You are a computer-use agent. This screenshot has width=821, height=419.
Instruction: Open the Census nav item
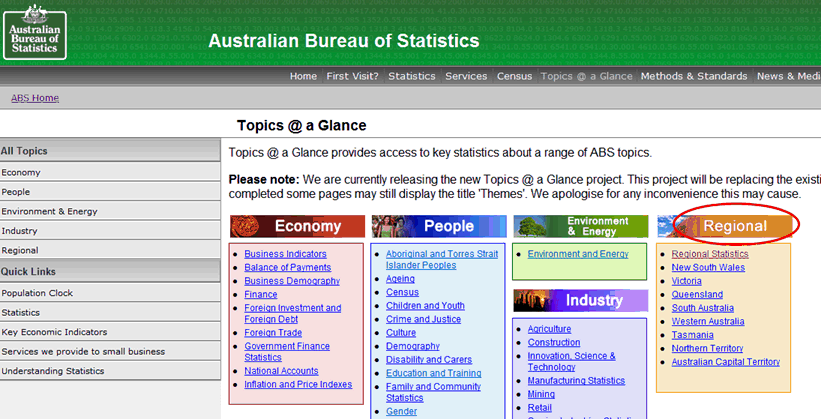click(x=514, y=76)
